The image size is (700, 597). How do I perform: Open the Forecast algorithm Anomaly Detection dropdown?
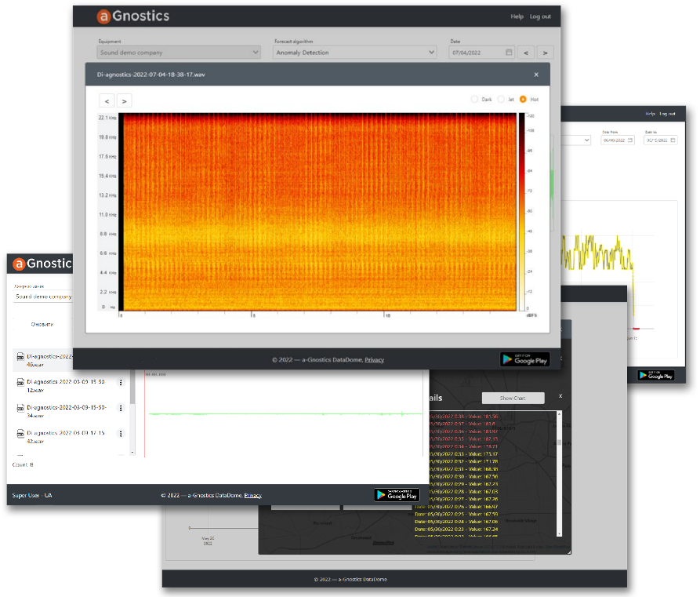(354, 53)
